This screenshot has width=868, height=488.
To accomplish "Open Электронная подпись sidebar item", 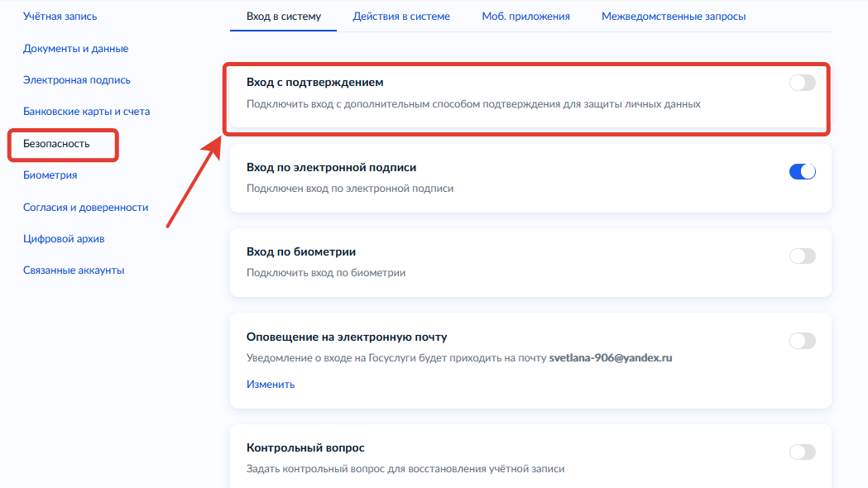I will (x=76, y=80).
